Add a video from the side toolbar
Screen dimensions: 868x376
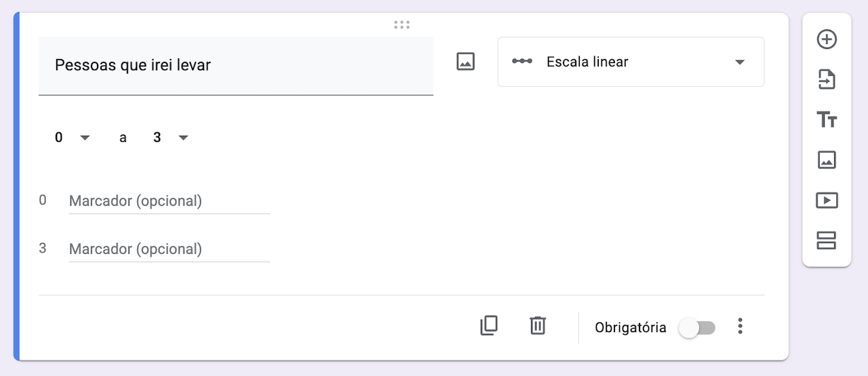click(827, 200)
